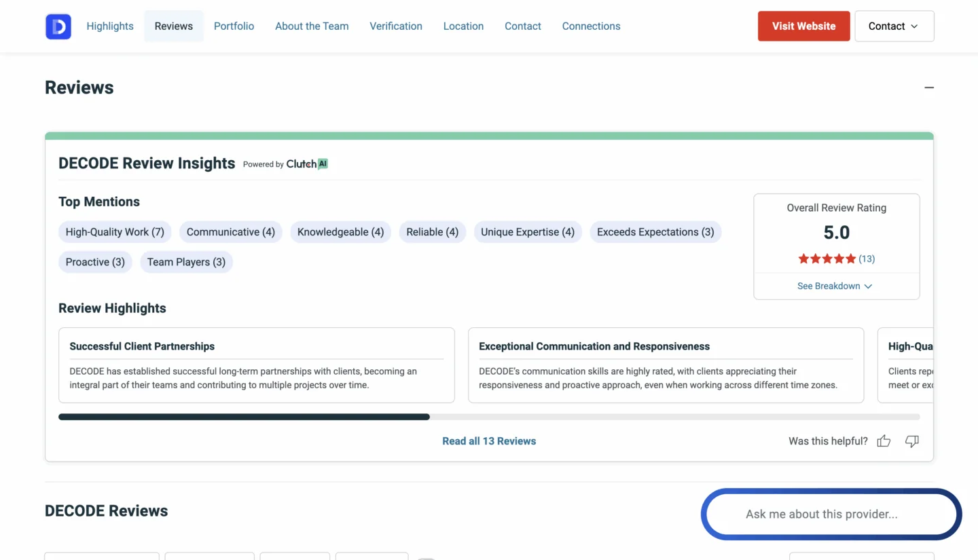
Task: Click the Clutch AI logo badge
Action: point(307,164)
